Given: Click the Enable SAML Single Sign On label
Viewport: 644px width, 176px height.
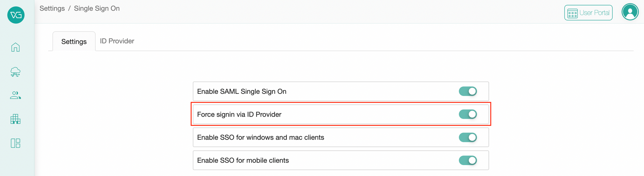Looking at the screenshot, I should pyautogui.click(x=242, y=92).
